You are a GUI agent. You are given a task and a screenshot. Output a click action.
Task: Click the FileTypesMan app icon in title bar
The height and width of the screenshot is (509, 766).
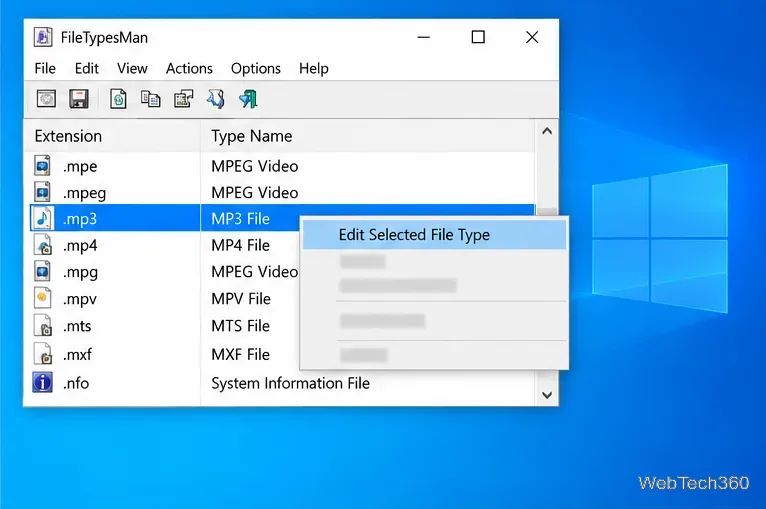pos(43,37)
